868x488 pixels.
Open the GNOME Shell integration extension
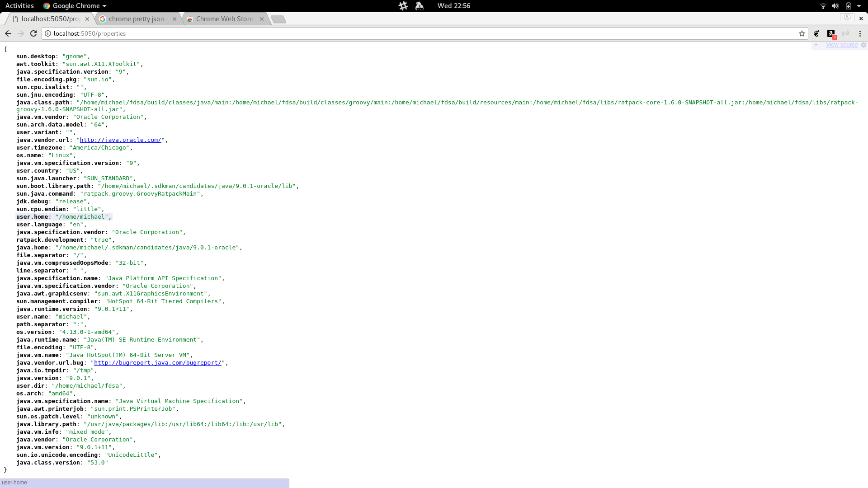(817, 33)
